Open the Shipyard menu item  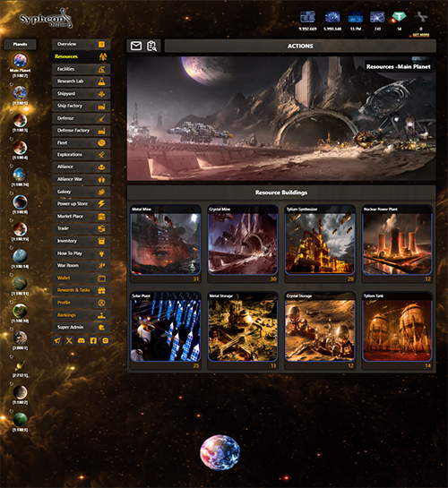[82, 94]
